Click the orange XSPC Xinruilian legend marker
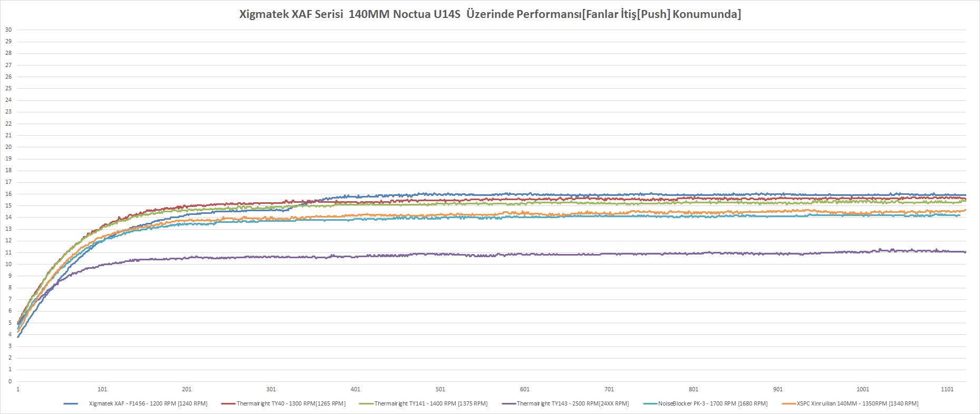Image resolution: width=980 pixels, height=414 pixels. (x=789, y=404)
